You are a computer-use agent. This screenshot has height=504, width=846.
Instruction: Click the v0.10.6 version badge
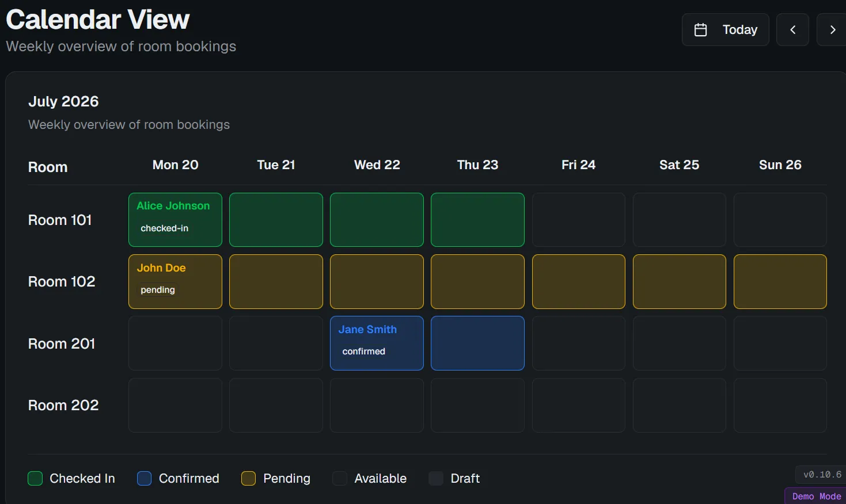click(822, 475)
